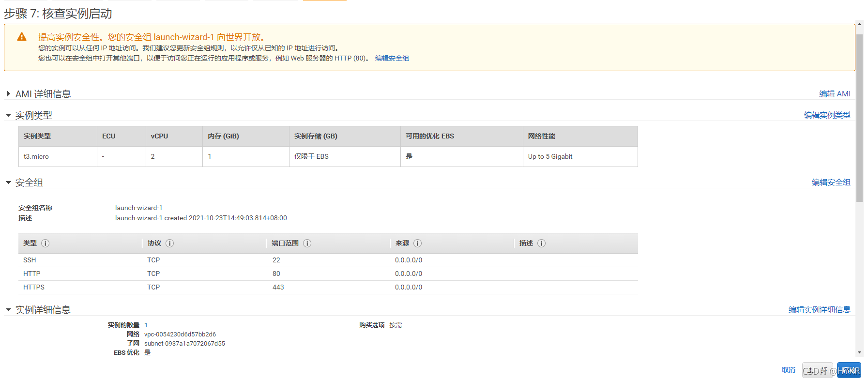Screen dimensions: 868x380
Task: Click the vpc-0054230d6d57bb2d6 network value
Action: coord(180,334)
